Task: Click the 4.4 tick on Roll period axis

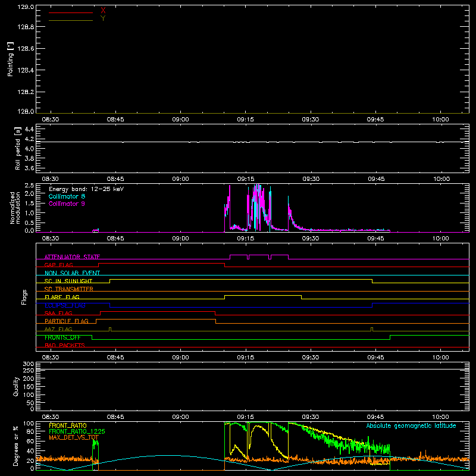Action: [x=29, y=129]
